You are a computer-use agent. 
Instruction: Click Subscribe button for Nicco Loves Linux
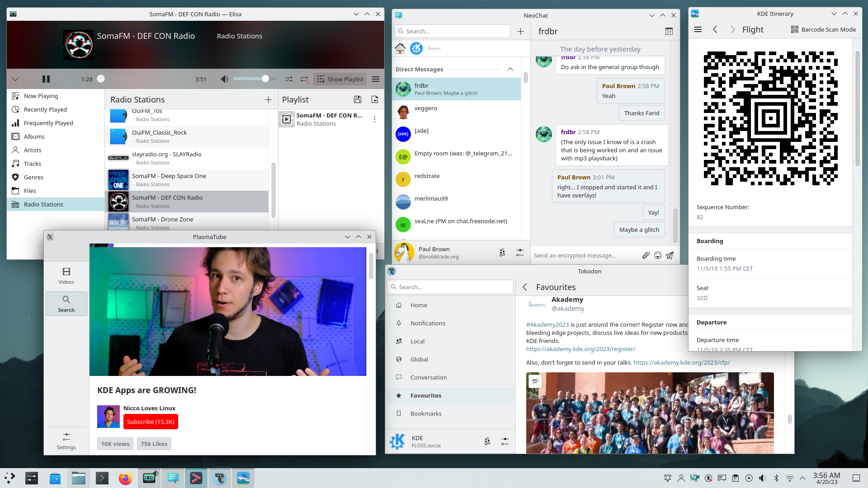(x=150, y=422)
